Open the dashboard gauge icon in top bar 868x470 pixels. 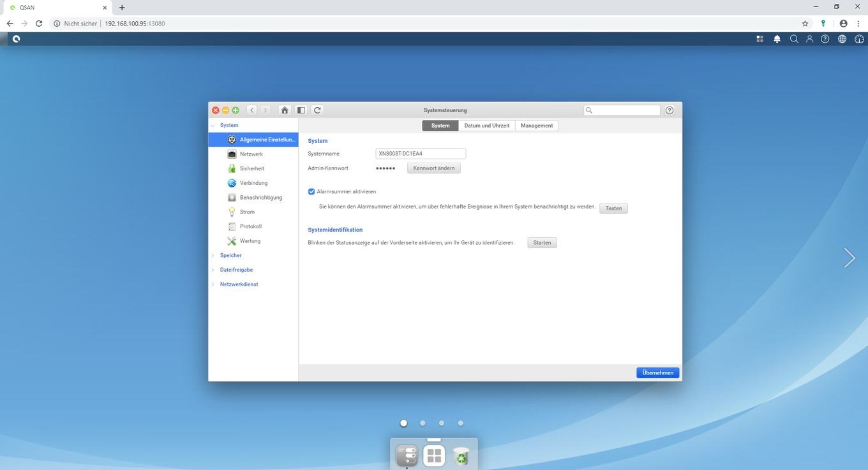859,39
